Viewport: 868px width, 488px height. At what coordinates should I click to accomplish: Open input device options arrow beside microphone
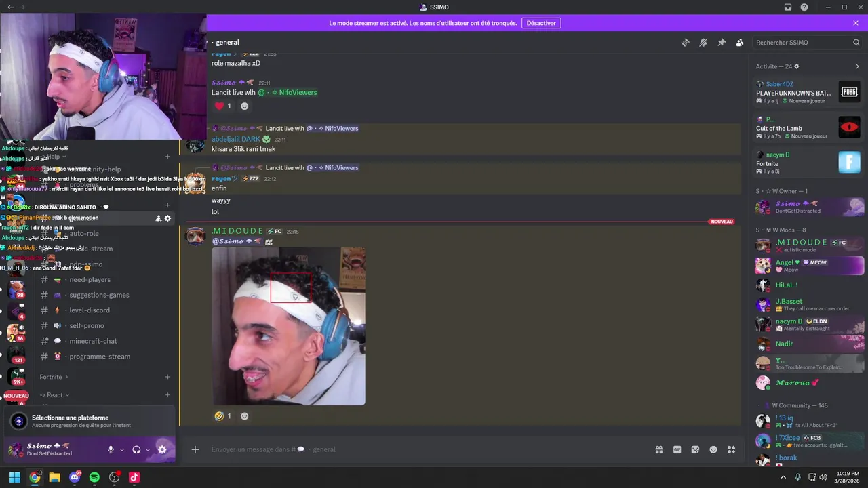pos(122,449)
